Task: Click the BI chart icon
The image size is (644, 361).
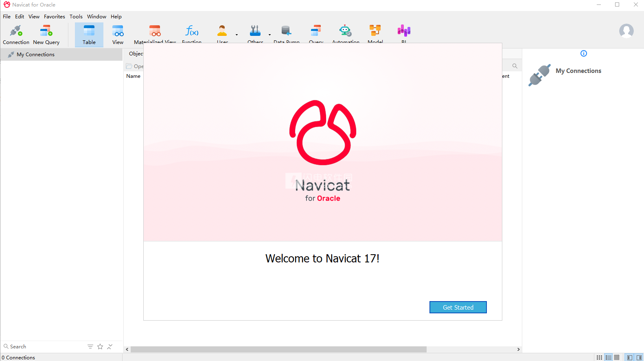Action: click(404, 33)
